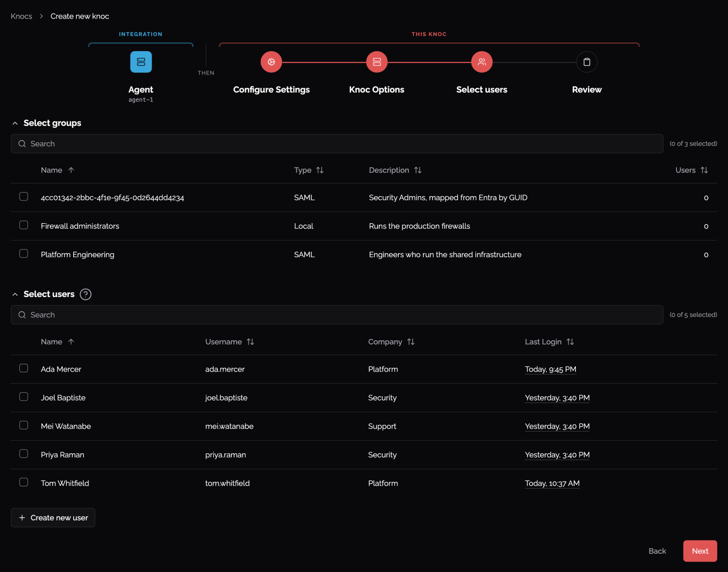Viewport: 728px width, 572px height.
Task: Click Tom Whitfield's 'Today, 10:37 AM' login time
Action: (552, 483)
